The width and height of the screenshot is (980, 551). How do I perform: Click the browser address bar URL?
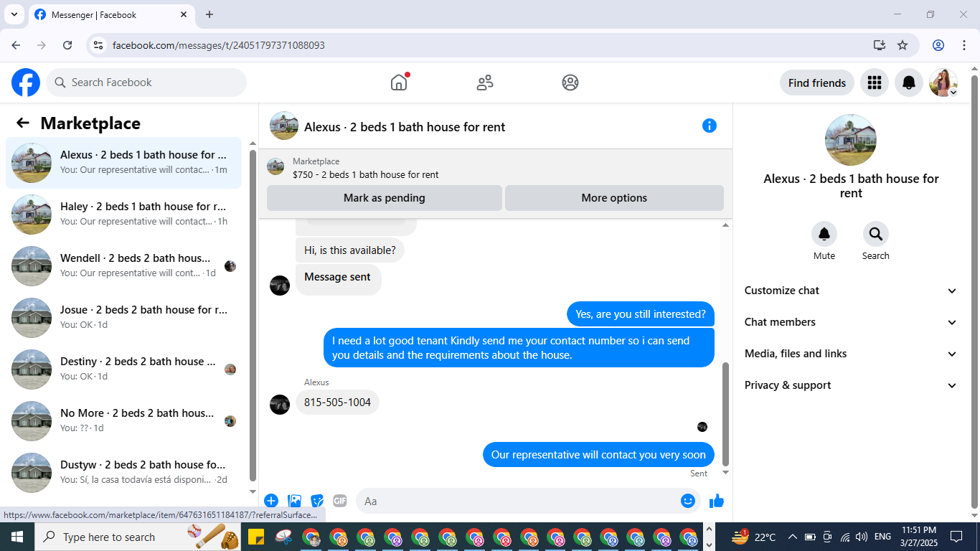[x=219, y=45]
